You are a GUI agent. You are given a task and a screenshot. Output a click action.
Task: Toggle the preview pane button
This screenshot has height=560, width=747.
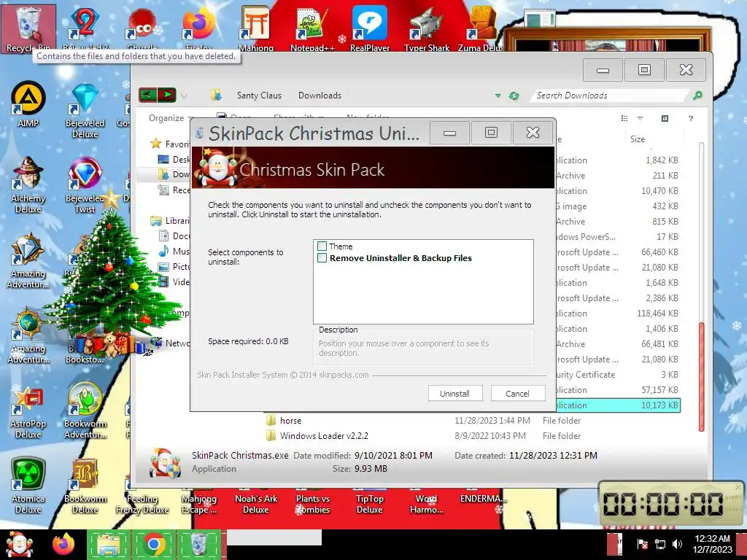665,118
